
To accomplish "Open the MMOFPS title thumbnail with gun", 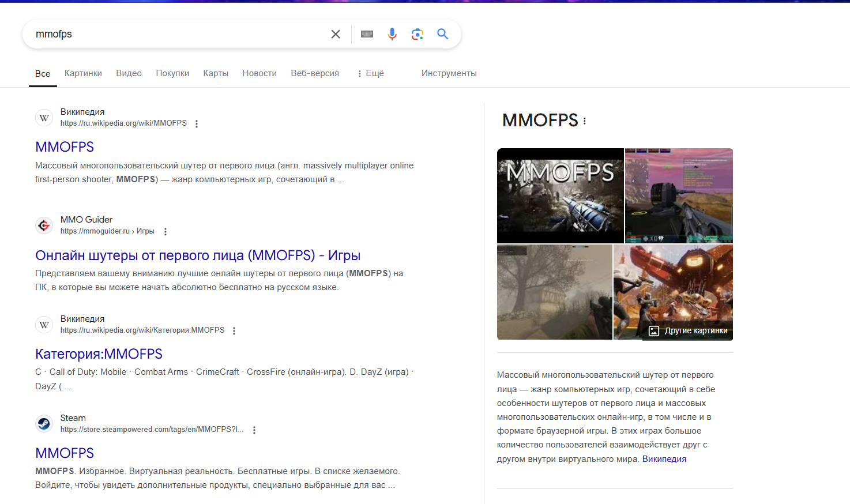I will tap(561, 195).
